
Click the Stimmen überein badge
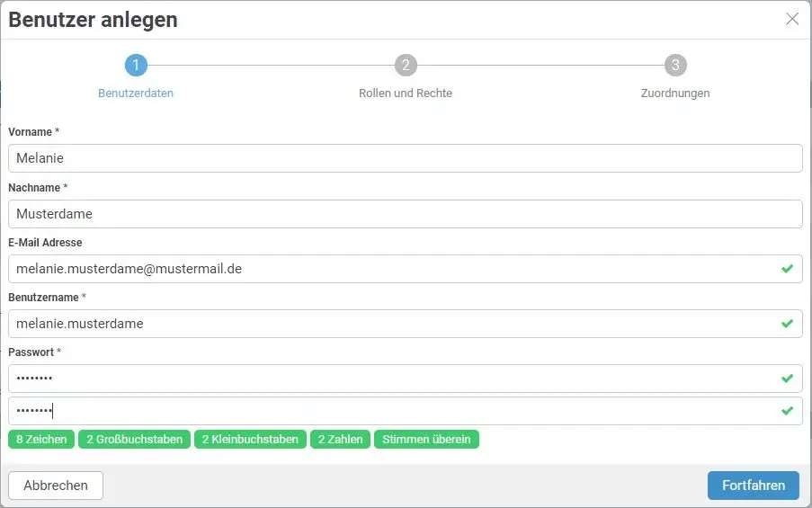tap(426, 439)
